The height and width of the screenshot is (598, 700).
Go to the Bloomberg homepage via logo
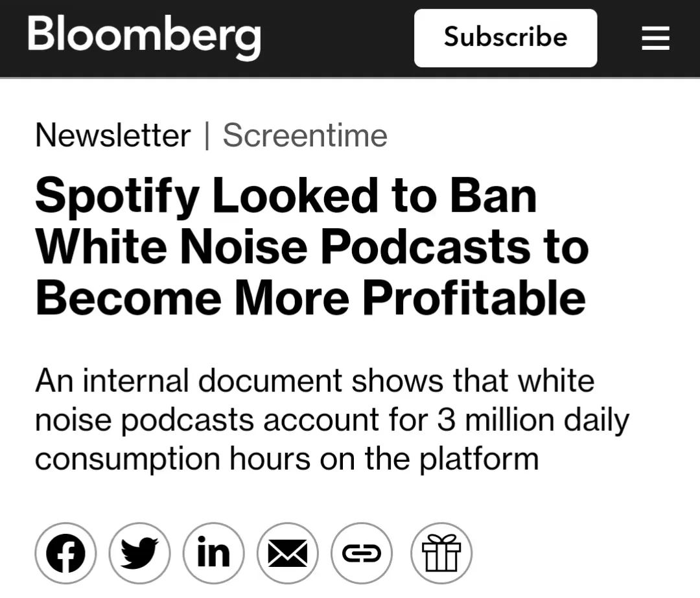click(144, 36)
